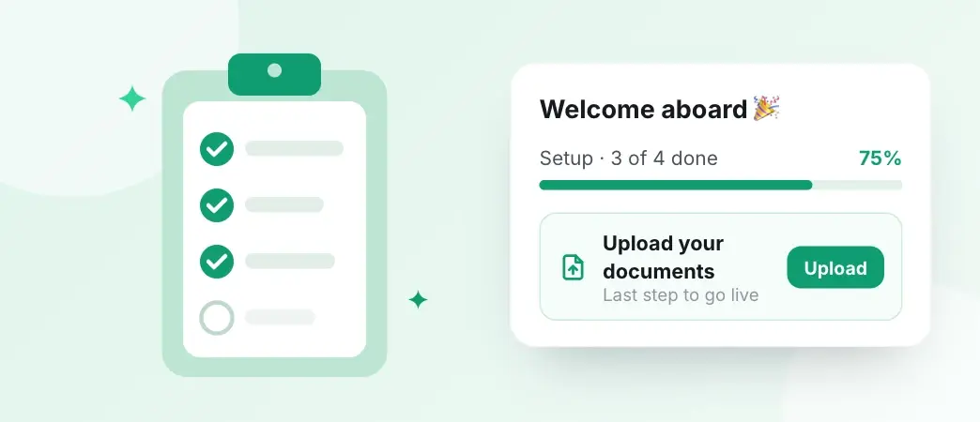Click the document upload file icon
The image size is (980, 422).
click(574, 267)
